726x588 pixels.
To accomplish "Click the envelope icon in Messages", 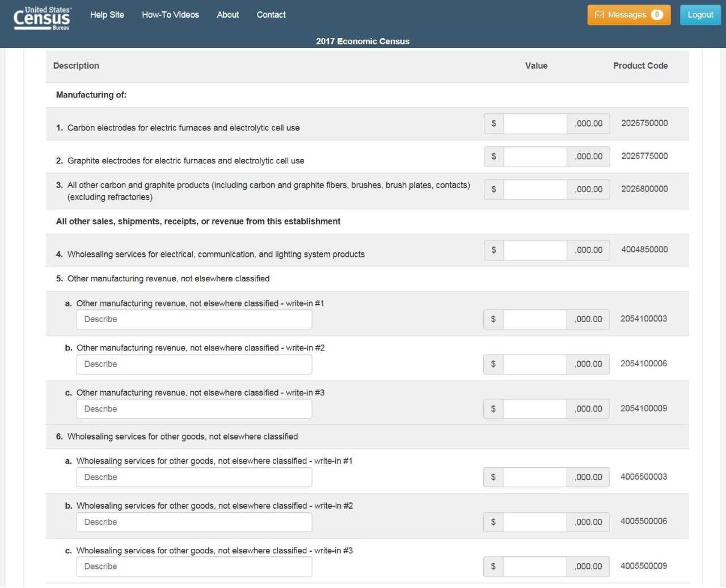I will pyautogui.click(x=599, y=15).
